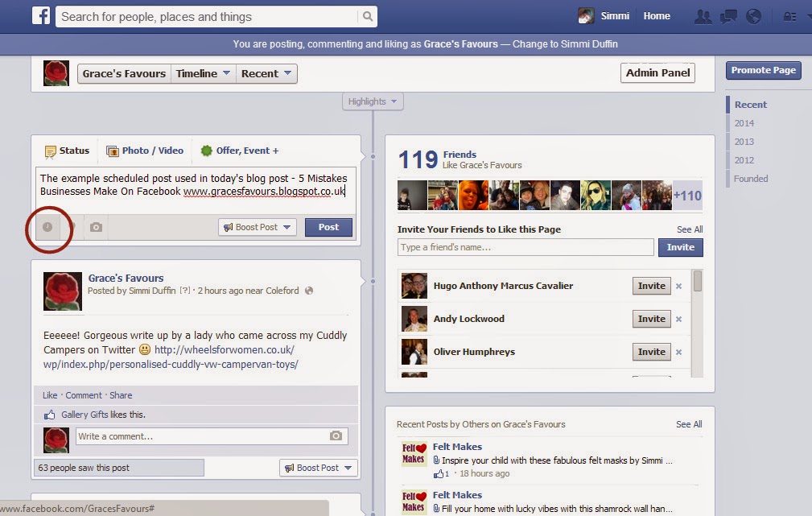Image resolution: width=812 pixels, height=516 pixels.
Task: Click the Type a friend's name field
Action: [526, 247]
